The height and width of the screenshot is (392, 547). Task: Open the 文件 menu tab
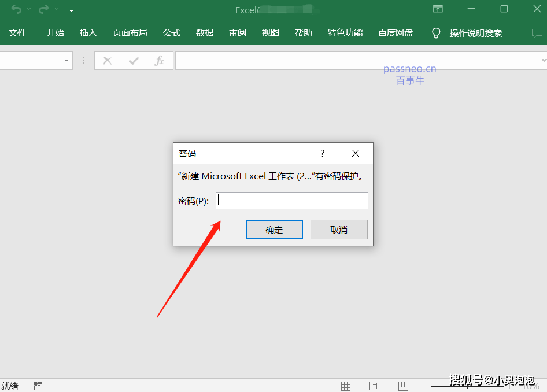(x=17, y=33)
